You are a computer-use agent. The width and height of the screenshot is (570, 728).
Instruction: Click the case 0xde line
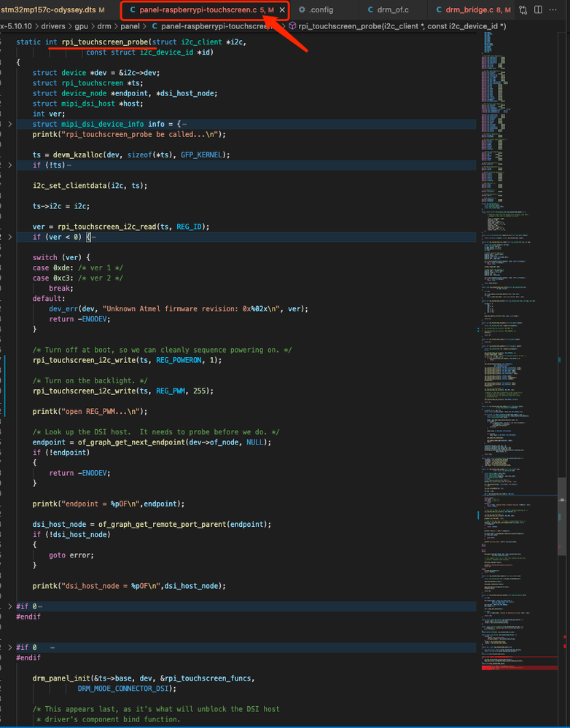pos(77,268)
